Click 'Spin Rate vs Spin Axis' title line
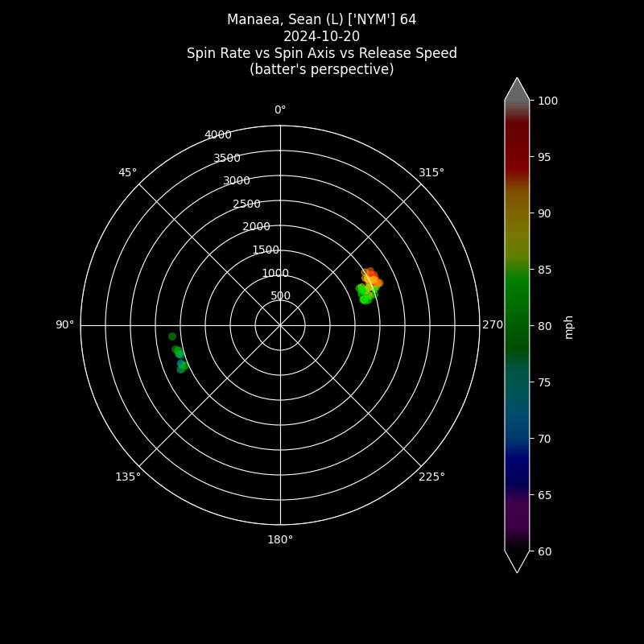 click(x=321, y=53)
